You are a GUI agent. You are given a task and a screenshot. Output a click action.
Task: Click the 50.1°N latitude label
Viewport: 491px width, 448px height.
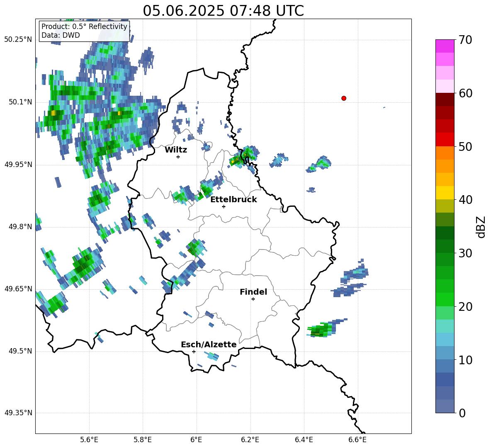pos(20,102)
